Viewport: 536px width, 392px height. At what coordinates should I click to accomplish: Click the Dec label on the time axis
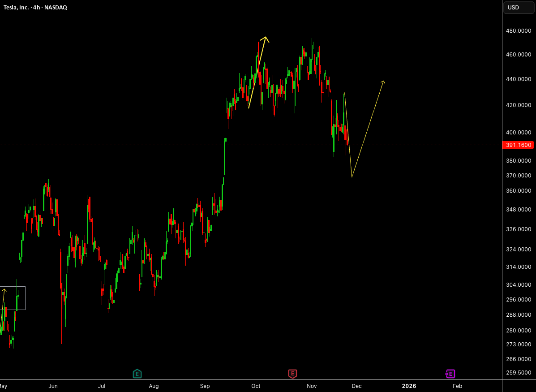[x=356, y=386]
